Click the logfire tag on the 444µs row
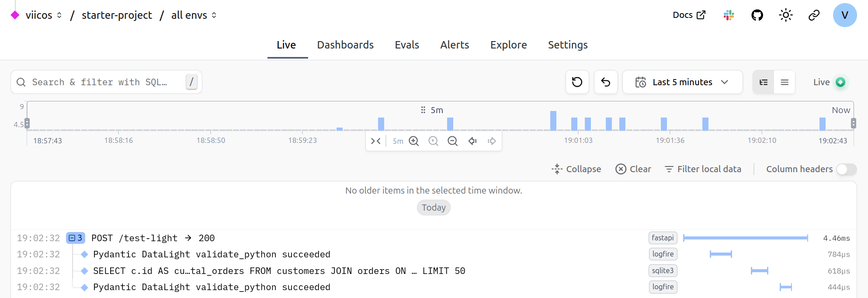The width and height of the screenshot is (868, 298). pos(663,287)
